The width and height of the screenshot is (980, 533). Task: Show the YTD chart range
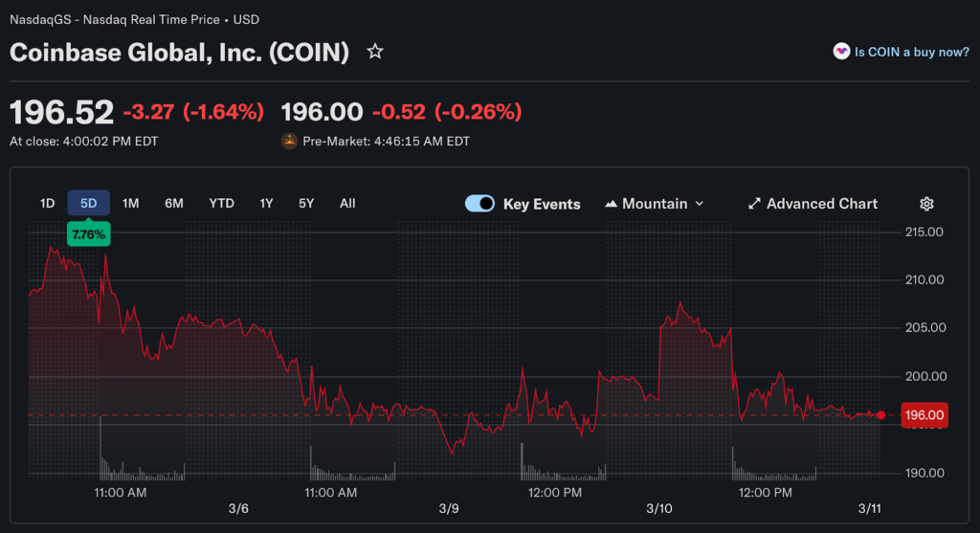(x=221, y=203)
